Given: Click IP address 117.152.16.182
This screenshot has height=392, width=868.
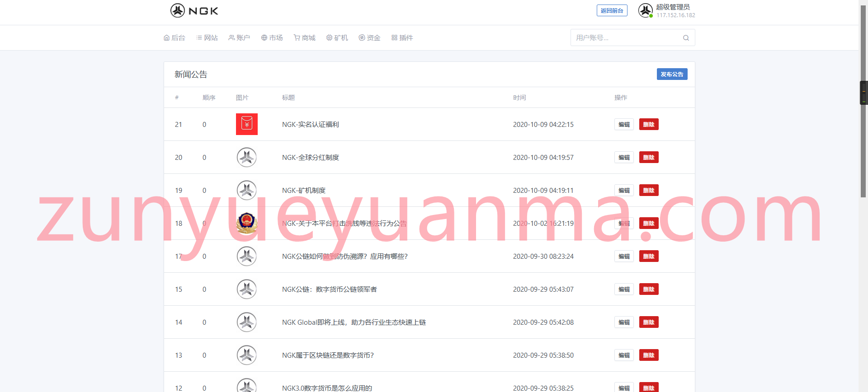Looking at the screenshot, I should point(676,15).
